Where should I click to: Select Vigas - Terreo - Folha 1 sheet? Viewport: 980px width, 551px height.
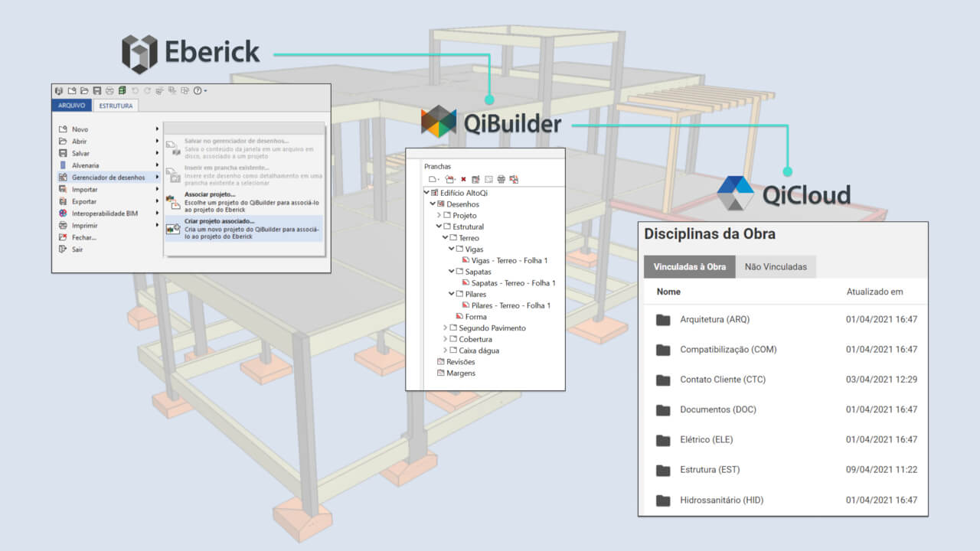[x=505, y=260]
